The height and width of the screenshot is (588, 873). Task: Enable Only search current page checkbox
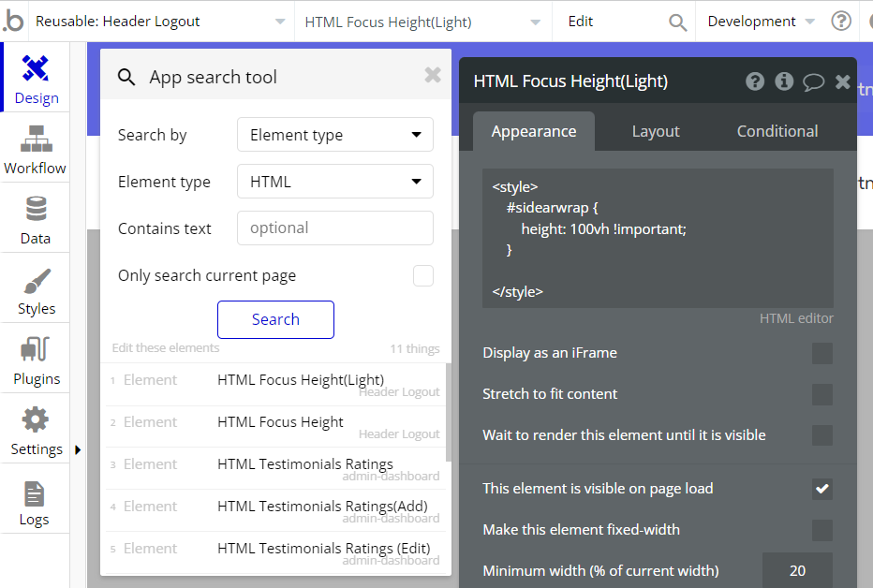[423, 275]
